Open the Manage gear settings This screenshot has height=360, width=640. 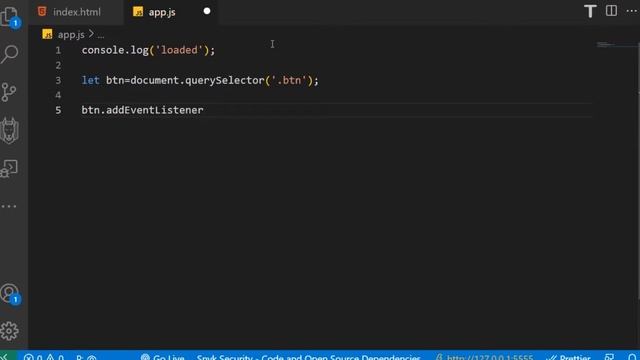(9, 331)
